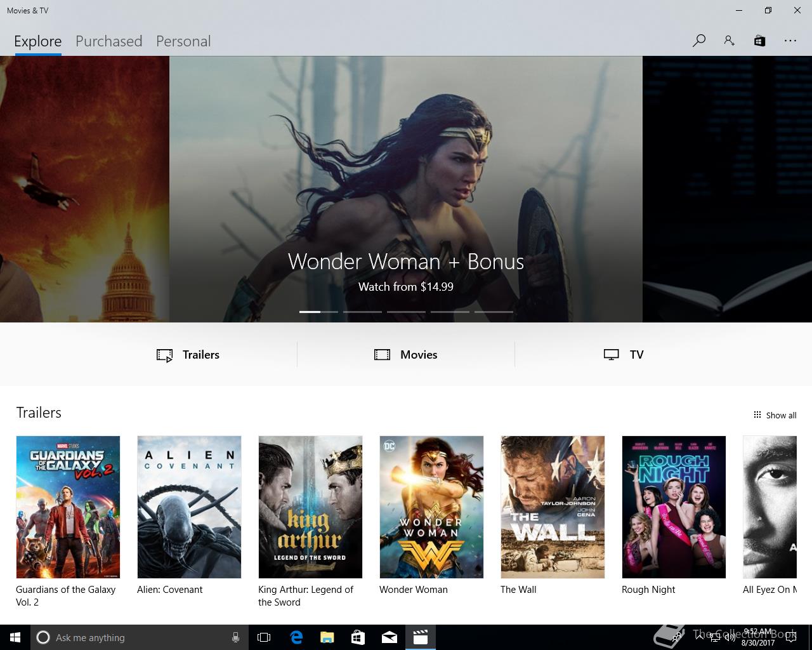Open the Movies category button
The image size is (812, 650).
pyautogui.click(x=406, y=355)
